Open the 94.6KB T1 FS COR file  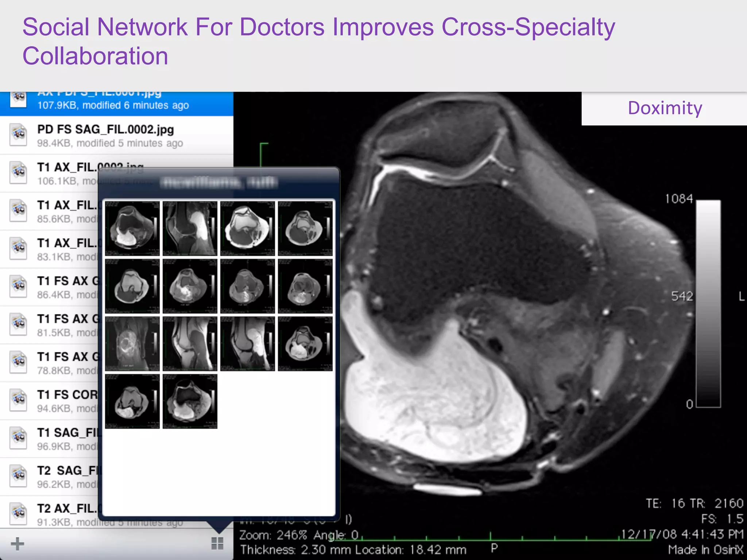(x=49, y=401)
